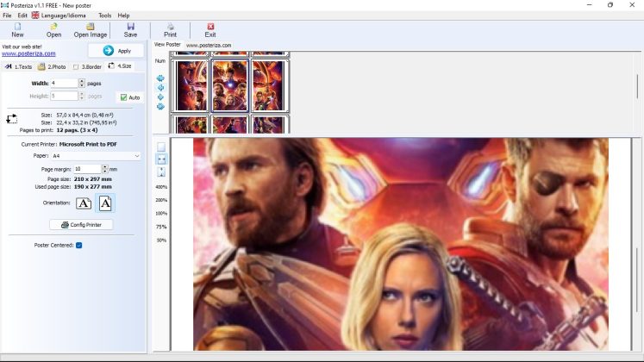The image size is (644, 362).
Task: Set preview zoom to 75%
Action: click(x=161, y=227)
